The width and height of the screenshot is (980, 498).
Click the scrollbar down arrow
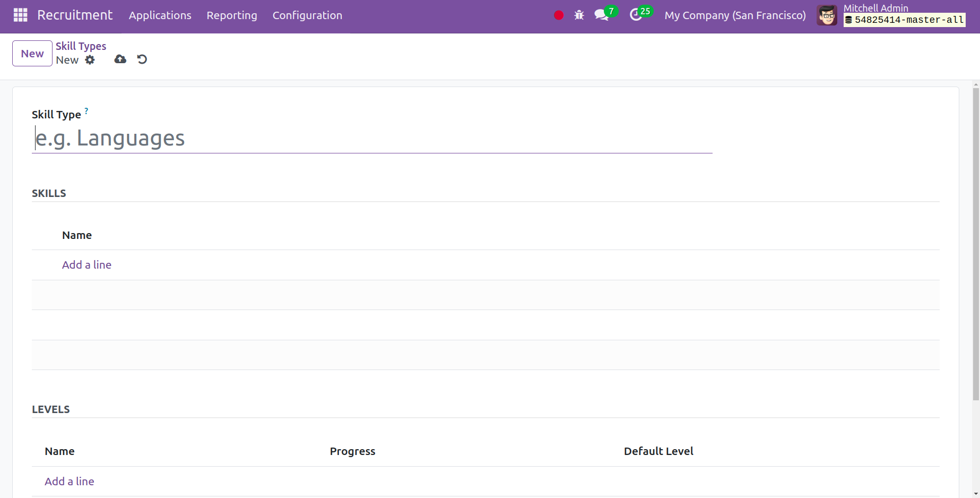click(976, 494)
